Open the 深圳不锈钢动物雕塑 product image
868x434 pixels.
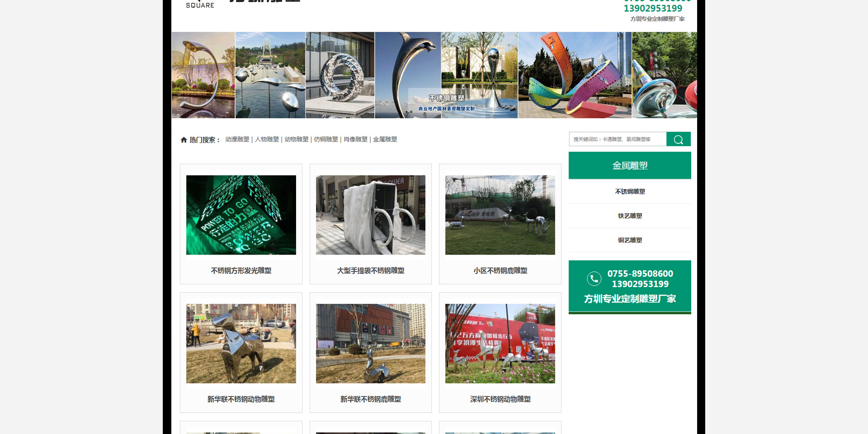(x=500, y=344)
